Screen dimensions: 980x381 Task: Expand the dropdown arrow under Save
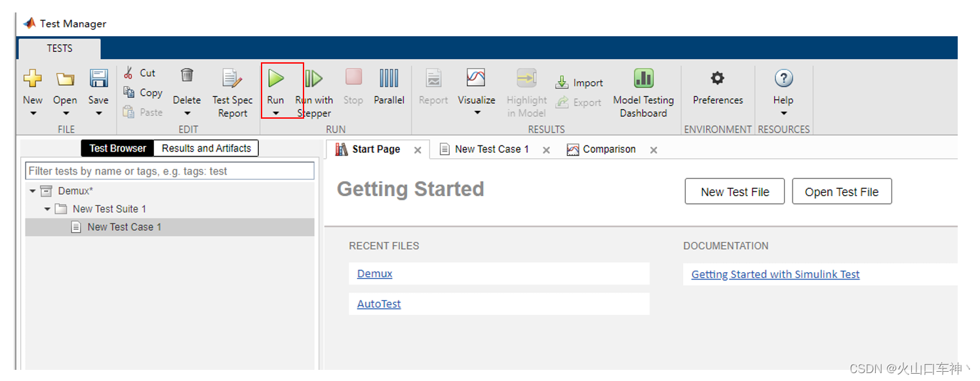tap(99, 113)
